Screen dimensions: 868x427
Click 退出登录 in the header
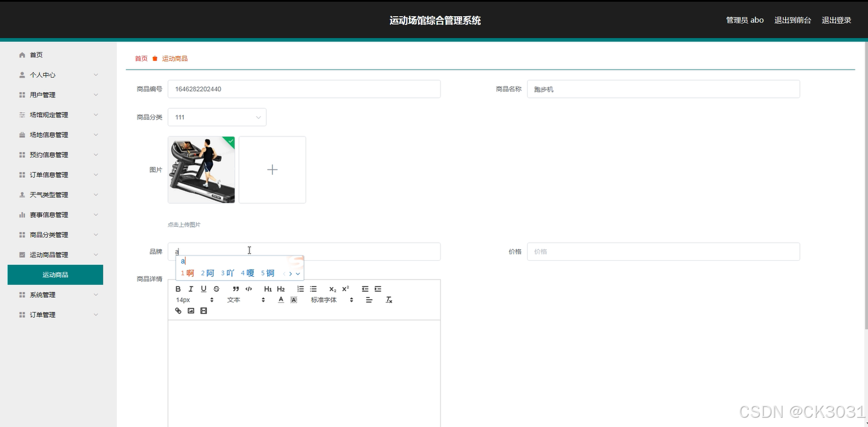tap(836, 20)
